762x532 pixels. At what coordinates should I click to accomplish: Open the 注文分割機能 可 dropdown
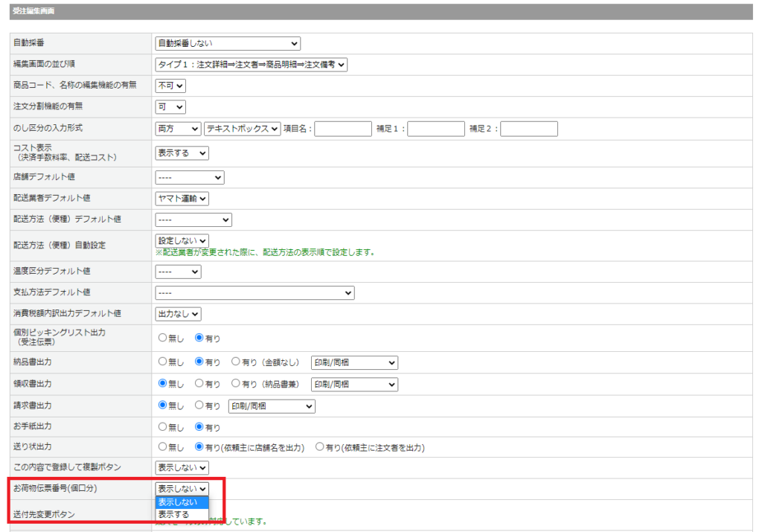pos(170,107)
